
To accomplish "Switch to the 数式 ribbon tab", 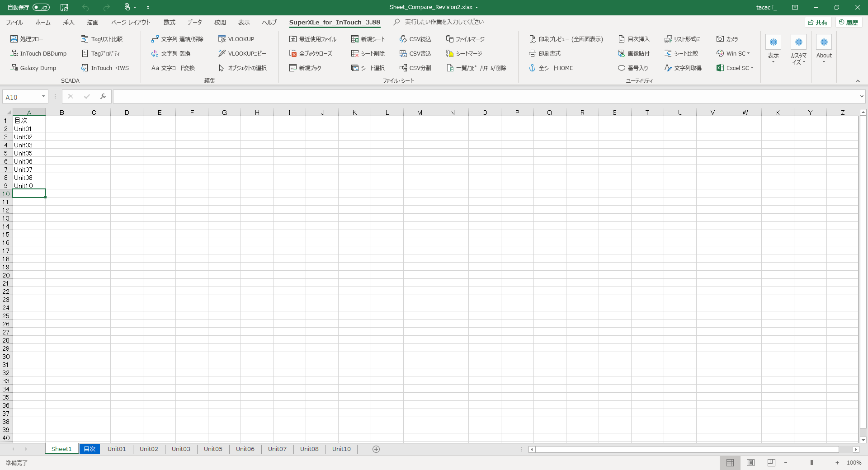I will coord(170,22).
